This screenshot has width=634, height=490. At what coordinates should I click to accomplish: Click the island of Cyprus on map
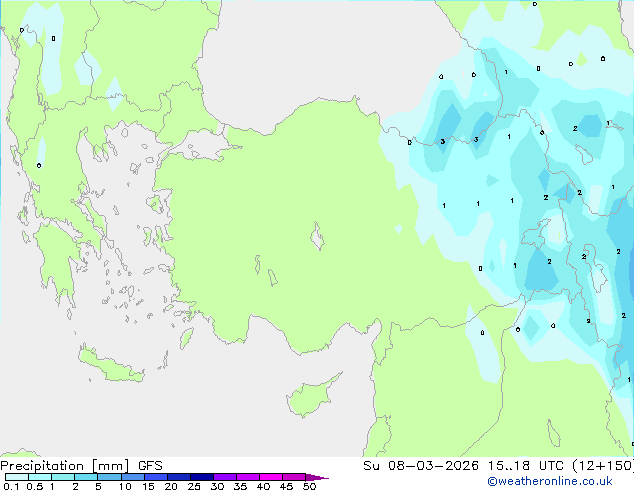[311, 396]
